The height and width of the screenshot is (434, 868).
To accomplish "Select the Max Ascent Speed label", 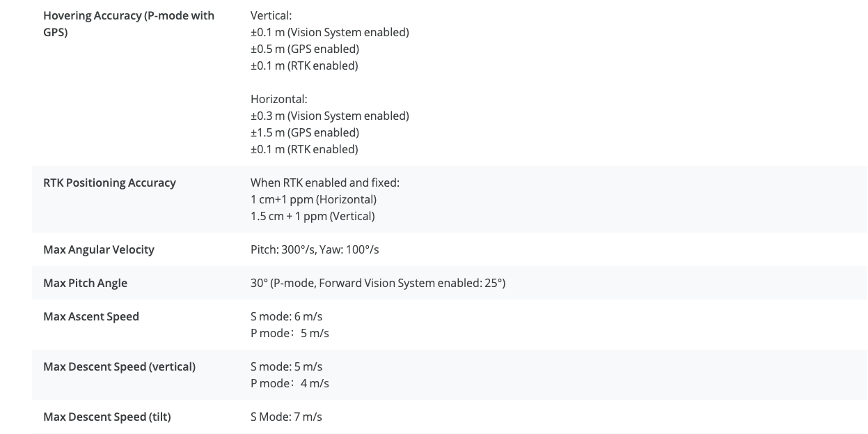I will [x=91, y=316].
